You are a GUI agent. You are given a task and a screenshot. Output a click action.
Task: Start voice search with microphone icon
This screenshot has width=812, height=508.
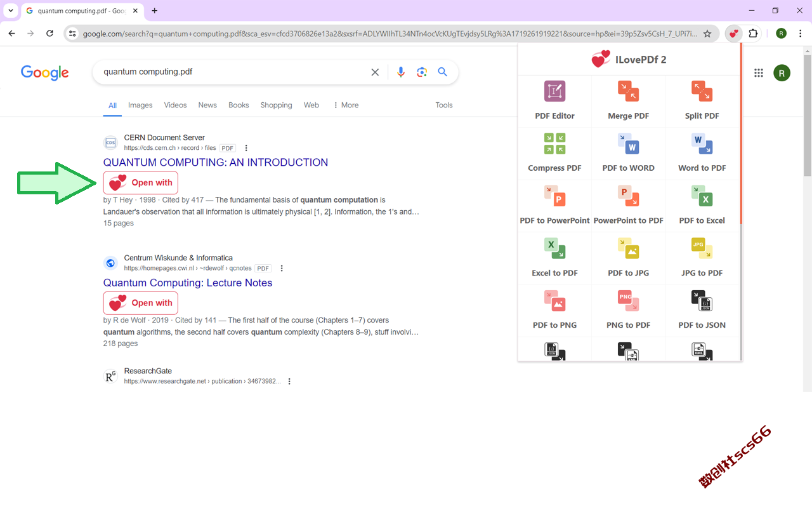point(401,72)
